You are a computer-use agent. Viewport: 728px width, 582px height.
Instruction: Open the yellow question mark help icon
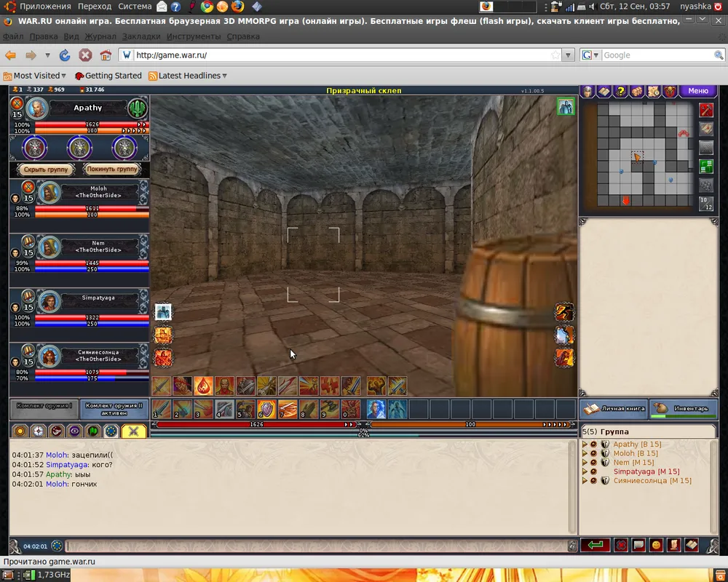tap(620, 91)
